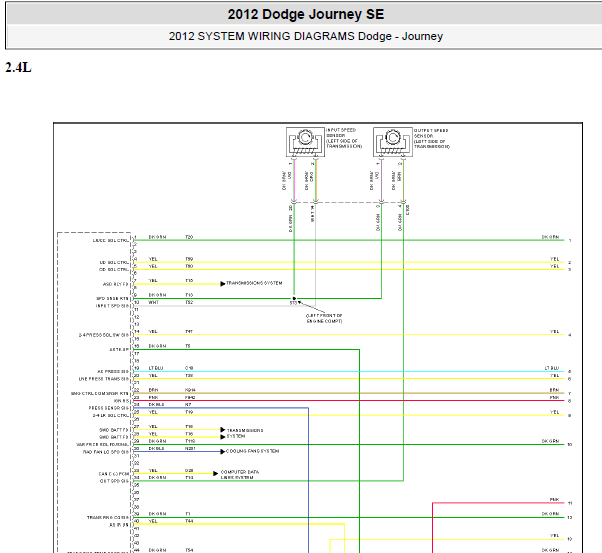602x553 pixels.
Task: Click the Input Speed Sensor component symbol
Action: pos(305,142)
